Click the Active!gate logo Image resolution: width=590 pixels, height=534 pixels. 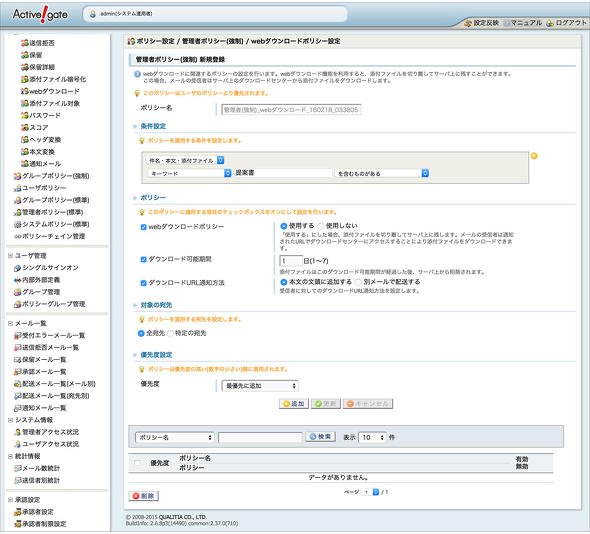tap(40, 15)
